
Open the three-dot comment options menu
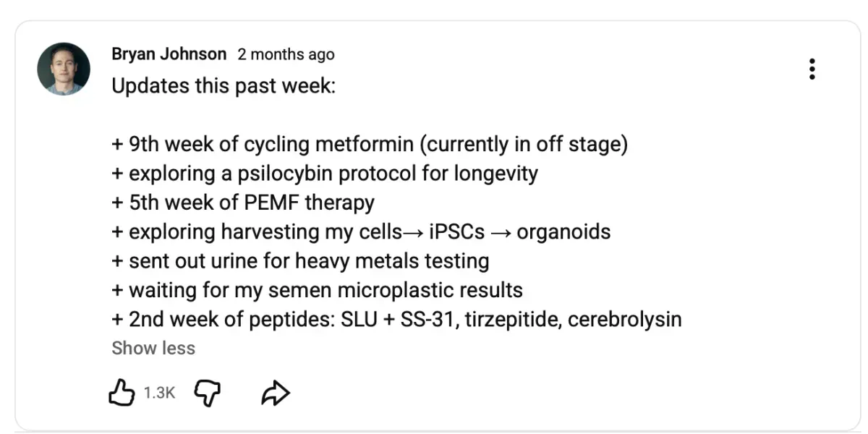pos(812,69)
